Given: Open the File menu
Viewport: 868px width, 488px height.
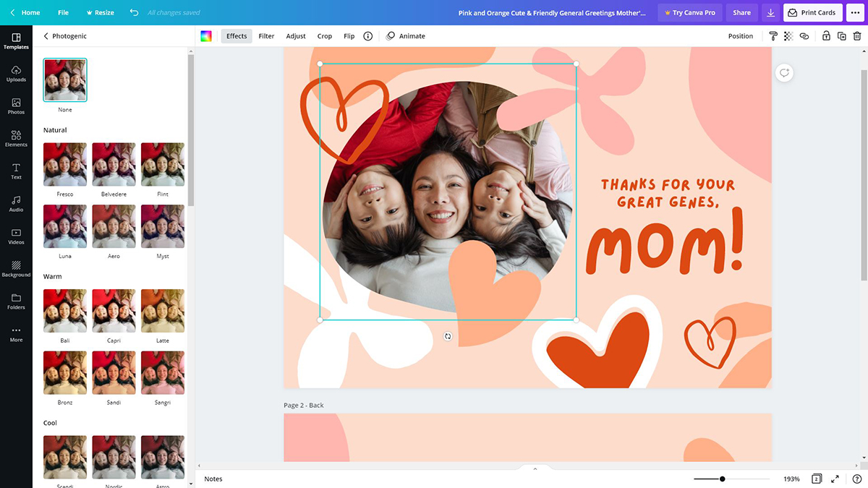Looking at the screenshot, I should tap(63, 13).
